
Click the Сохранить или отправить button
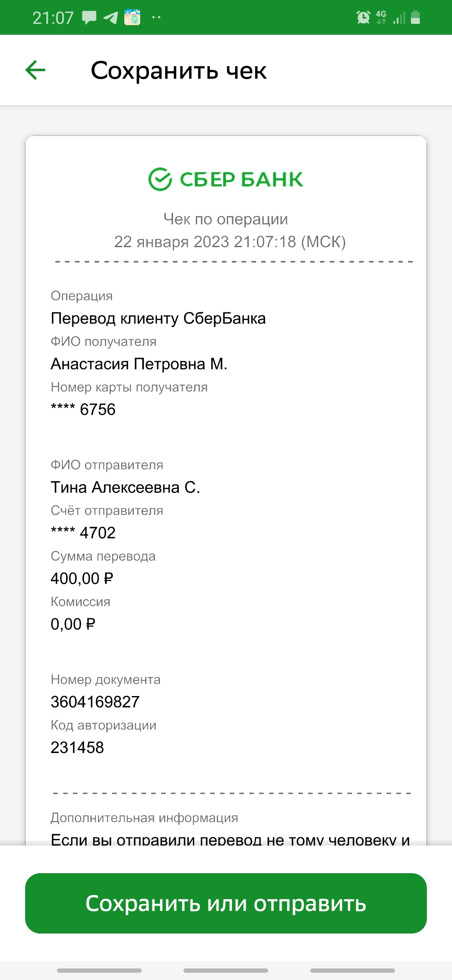pos(226,903)
